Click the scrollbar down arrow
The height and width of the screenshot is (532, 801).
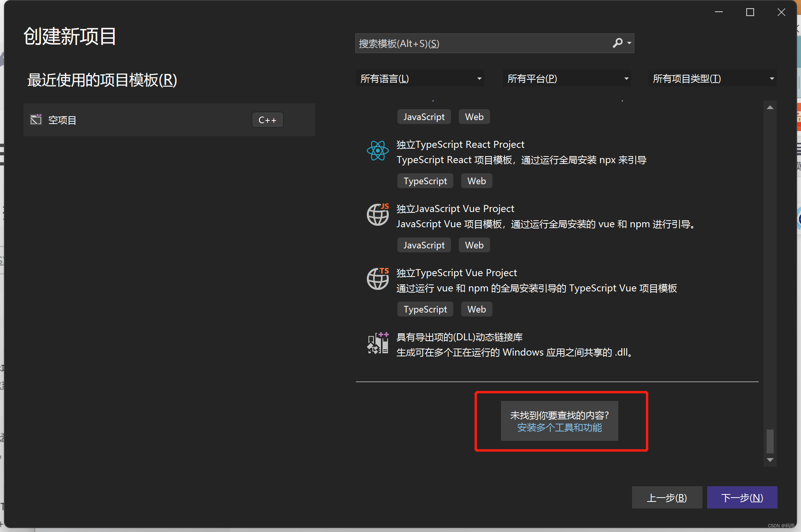point(770,460)
